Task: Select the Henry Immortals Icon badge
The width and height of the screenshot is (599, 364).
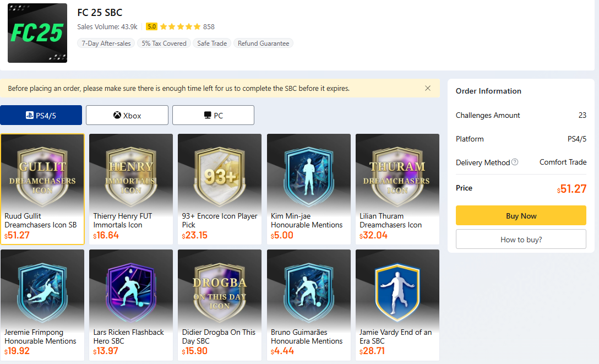Action: pos(131,176)
